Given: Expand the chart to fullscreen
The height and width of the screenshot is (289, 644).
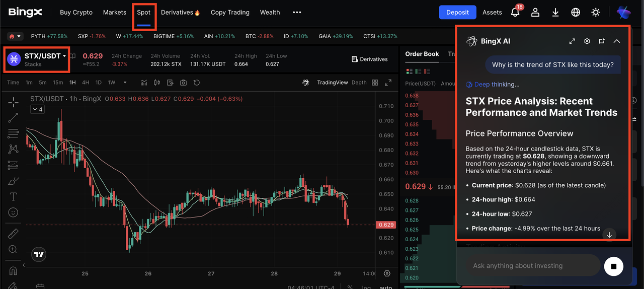Looking at the screenshot, I should pyautogui.click(x=388, y=83).
